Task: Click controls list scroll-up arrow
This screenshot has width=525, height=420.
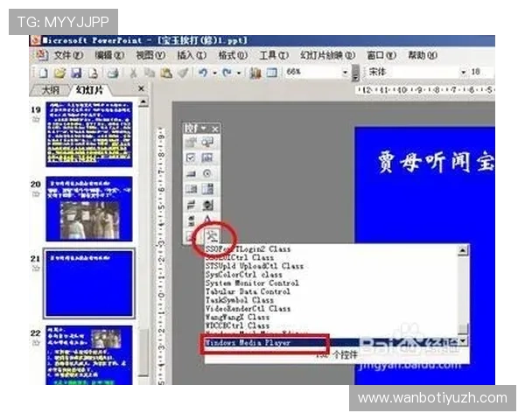Action: pyautogui.click(x=463, y=250)
